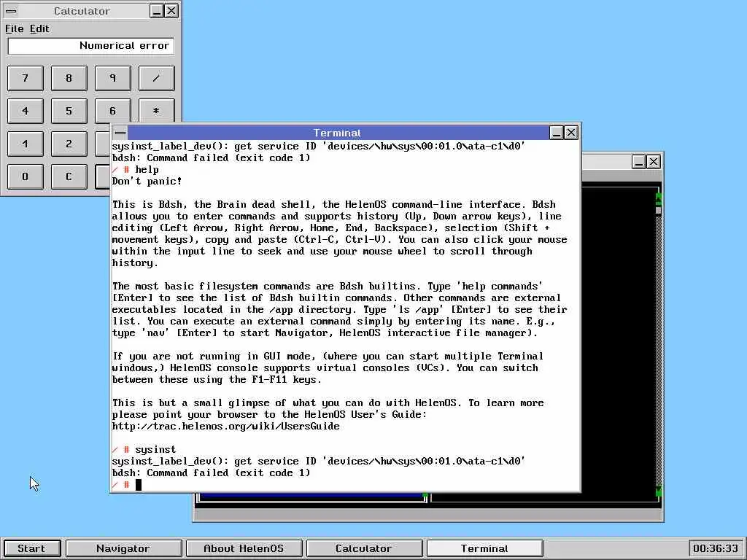Click the 'Don't panic!' line in Terminal
Image resolution: width=747 pixels, height=560 pixels.
pyautogui.click(x=147, y=182)
